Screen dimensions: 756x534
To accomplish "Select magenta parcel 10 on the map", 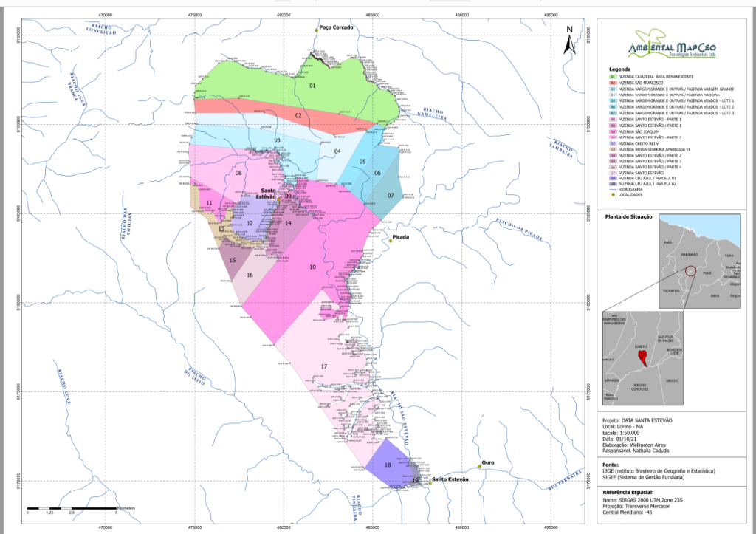I will [314, 267].
